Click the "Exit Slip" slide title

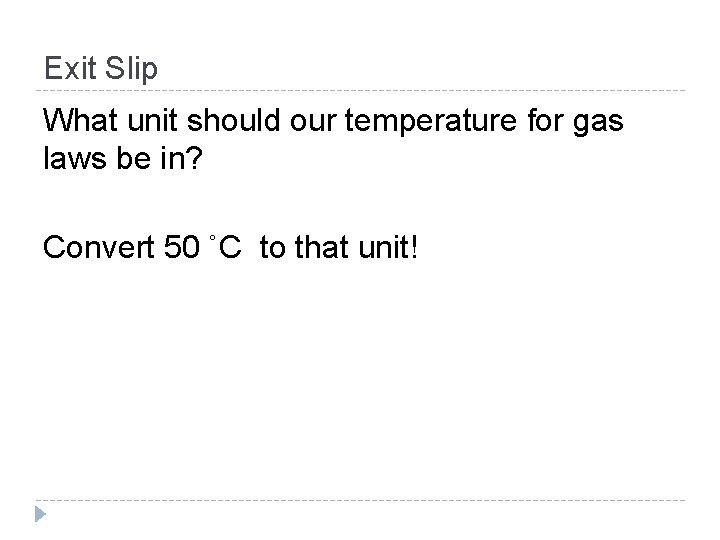tap(101, 68)
